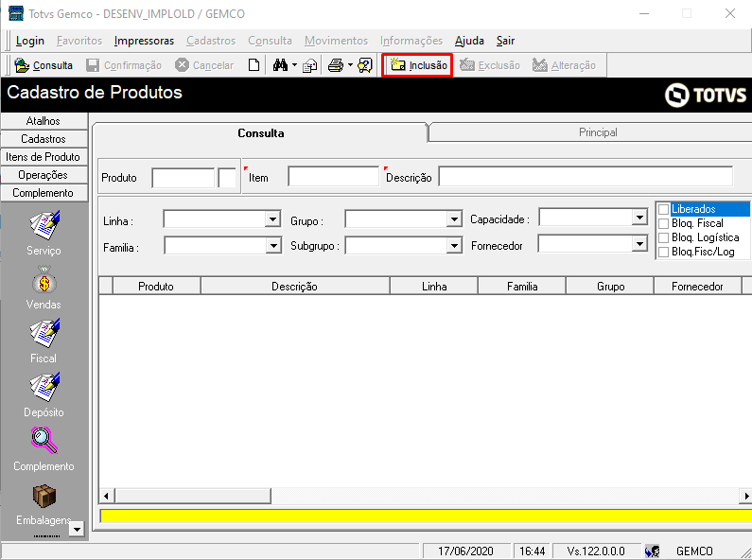Click the blank new page icon
This screenshot has width=752, height=560.
pyautogui.click(x=254, y=64)
